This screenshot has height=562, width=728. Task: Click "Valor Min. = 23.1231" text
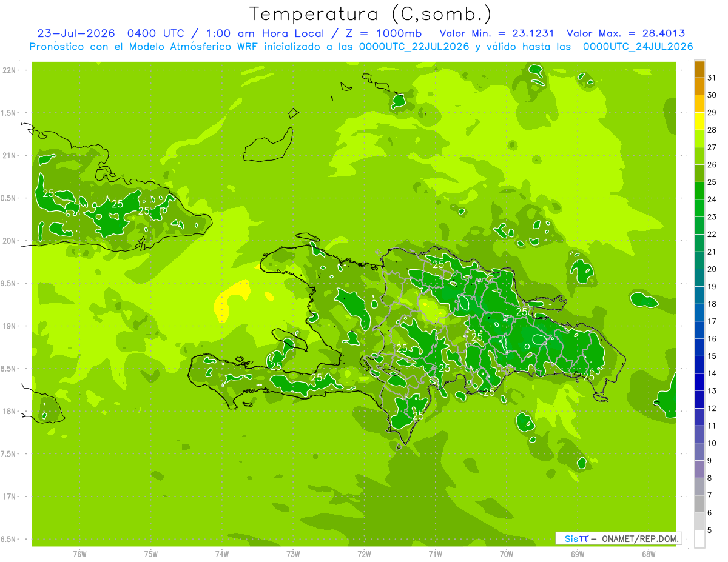496,33
